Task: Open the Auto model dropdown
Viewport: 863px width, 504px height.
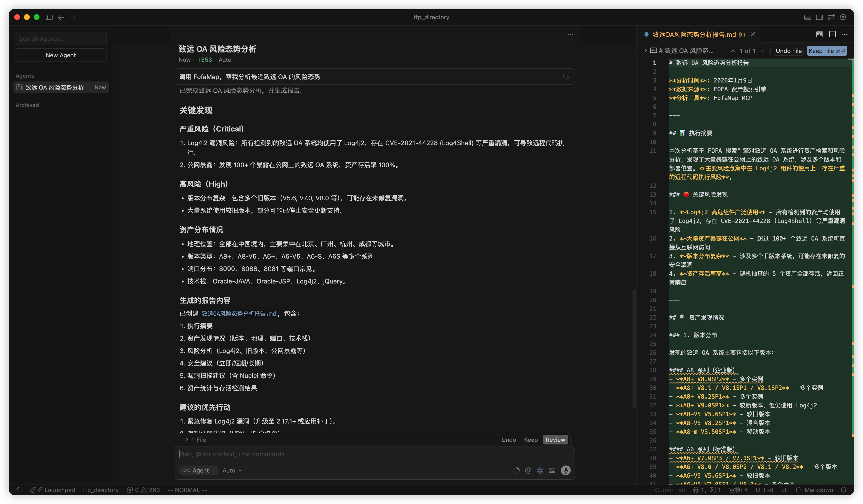Action: pyautogui.click(x=232, y=470)
